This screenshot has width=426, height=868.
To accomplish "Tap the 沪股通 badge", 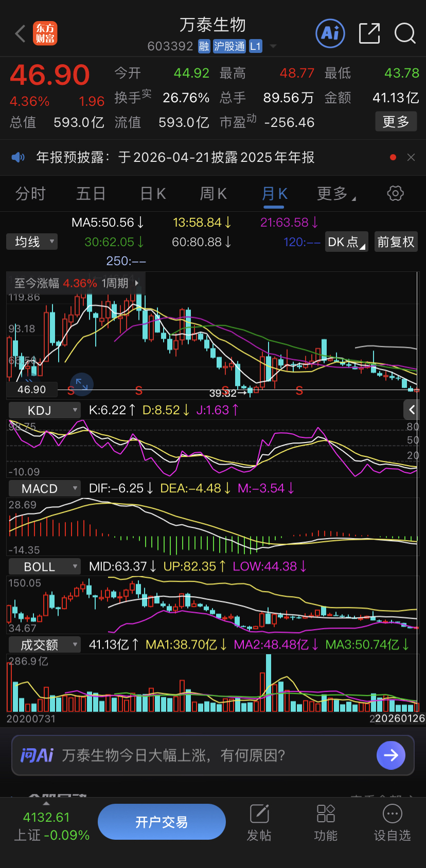I will [x=229, y=46].
